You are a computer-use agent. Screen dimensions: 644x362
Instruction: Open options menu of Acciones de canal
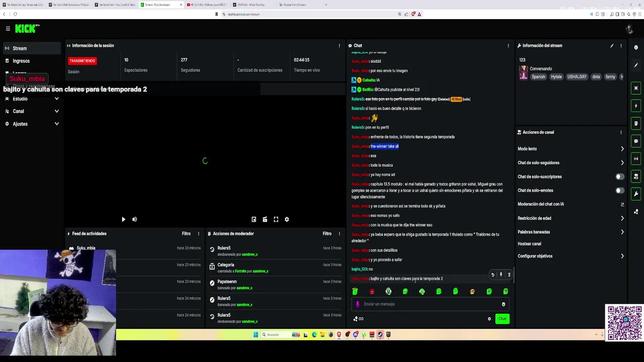621,132
